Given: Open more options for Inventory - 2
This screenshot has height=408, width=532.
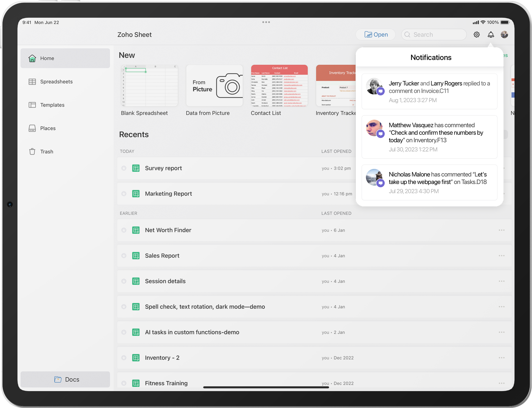Looking at the screenshot, I should tap(501, 358).
